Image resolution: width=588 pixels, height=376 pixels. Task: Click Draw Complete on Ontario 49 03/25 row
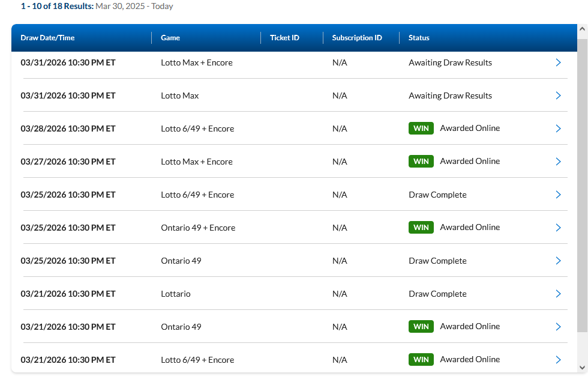tap(437, 261)
